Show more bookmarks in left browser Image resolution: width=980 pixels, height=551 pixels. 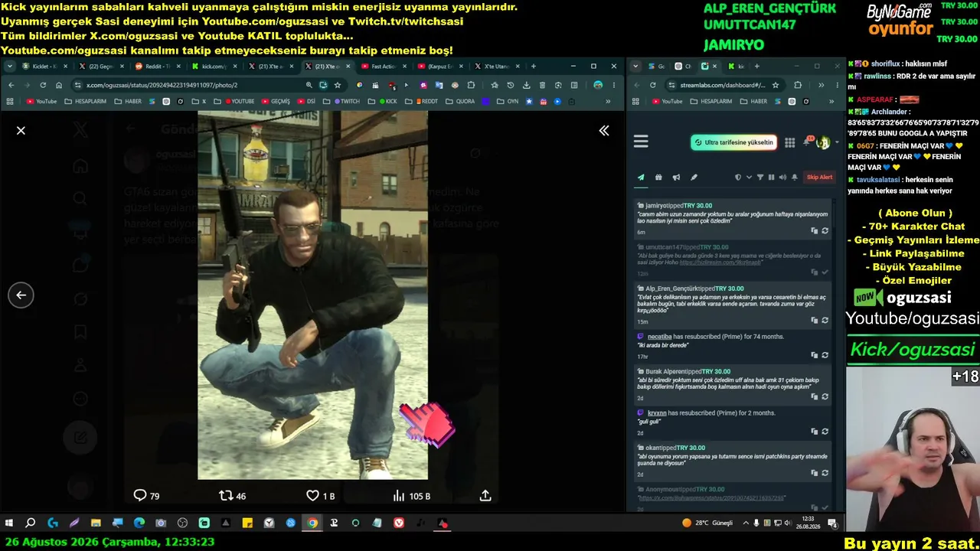(608, 101)
